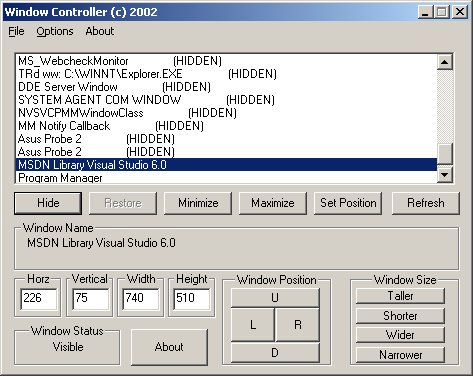
Task: Click the large About button
Action: click(169, 347)
